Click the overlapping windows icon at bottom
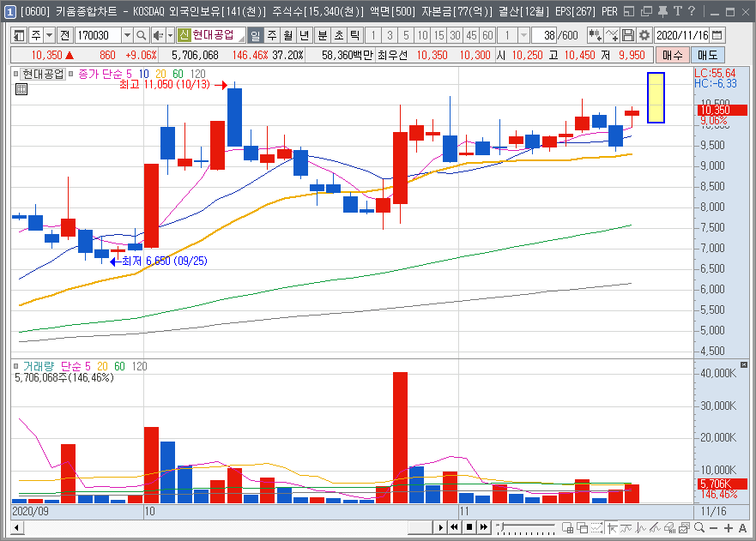Screen dimensions: 756x541 [x=583, y=528]
